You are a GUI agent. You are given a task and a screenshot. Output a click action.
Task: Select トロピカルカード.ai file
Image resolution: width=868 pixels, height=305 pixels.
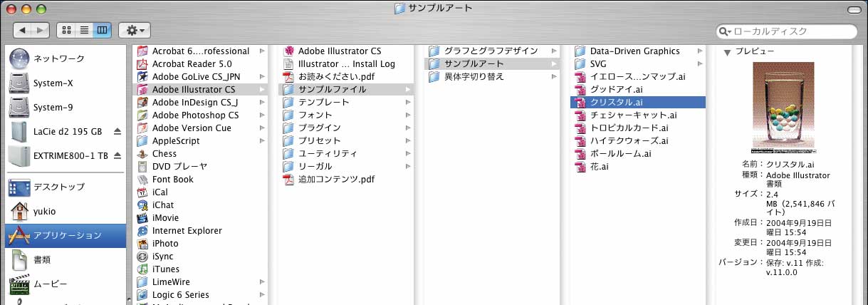tap(638, 128)
